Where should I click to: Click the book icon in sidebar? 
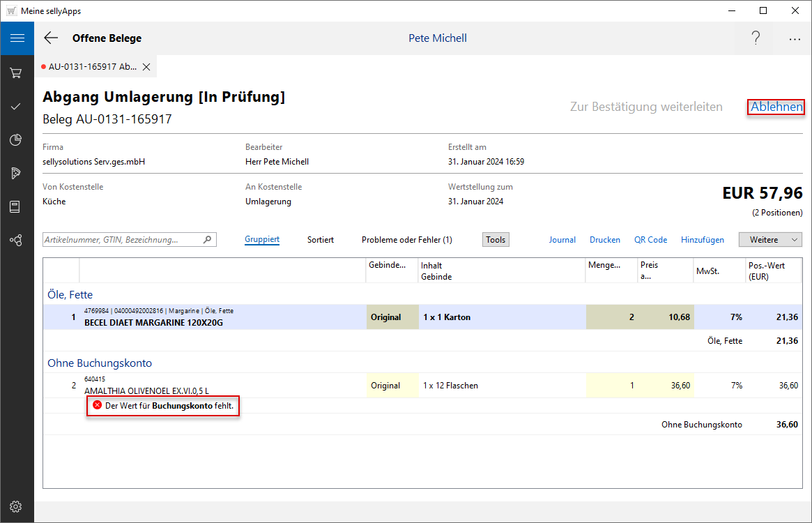click(x=16, y=207)
